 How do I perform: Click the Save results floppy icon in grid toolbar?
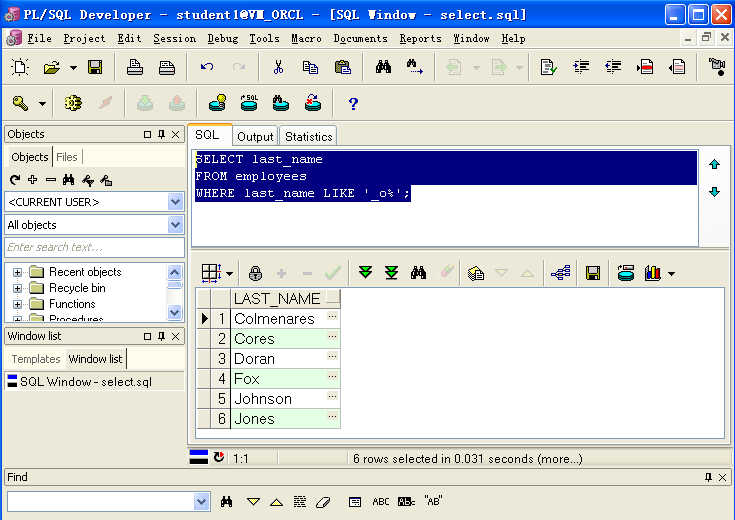[593, 273]
